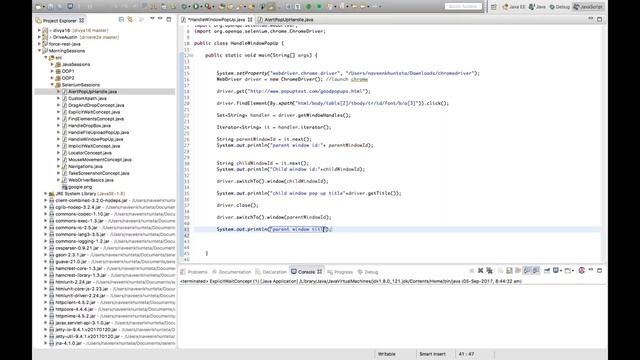Select AlertPopUpHandle.java in the tree

click(92, 91)
